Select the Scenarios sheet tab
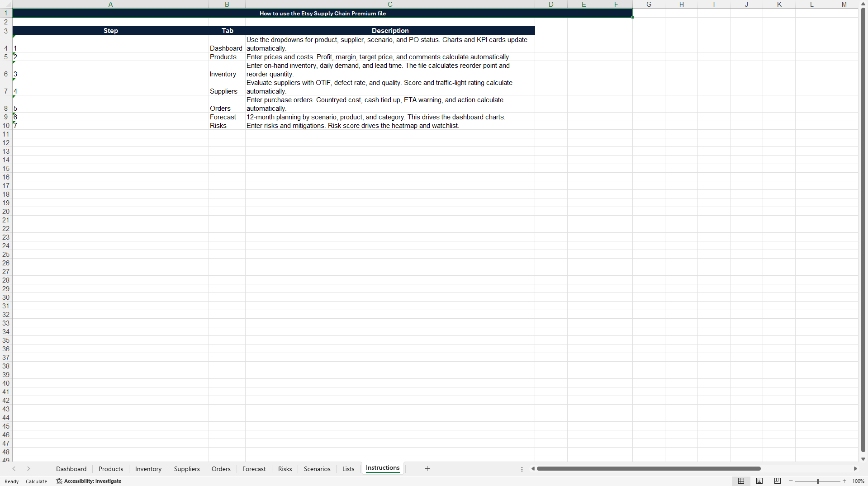Viewport: 868px width, 486px height. point(317,469)
